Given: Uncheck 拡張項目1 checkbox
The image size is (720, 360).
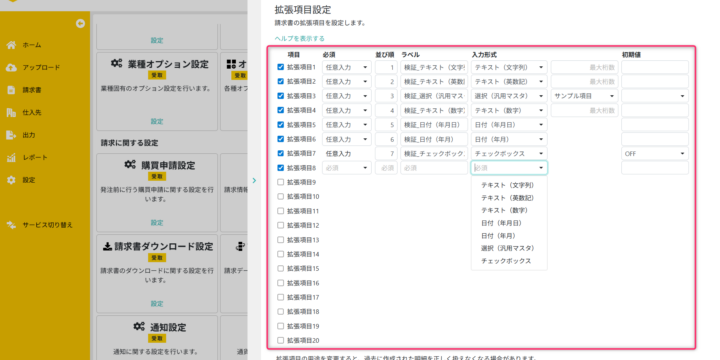Looking at the screenshot, I should (x=281, y=67).
